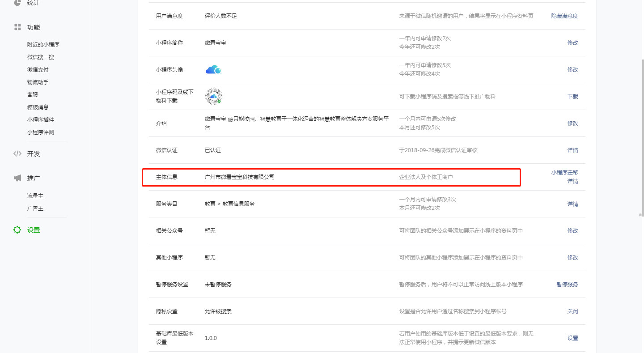Viewport: 644px width, 353px height.
Task: Click the 小程序简称 row label
Action: (169, 43)
